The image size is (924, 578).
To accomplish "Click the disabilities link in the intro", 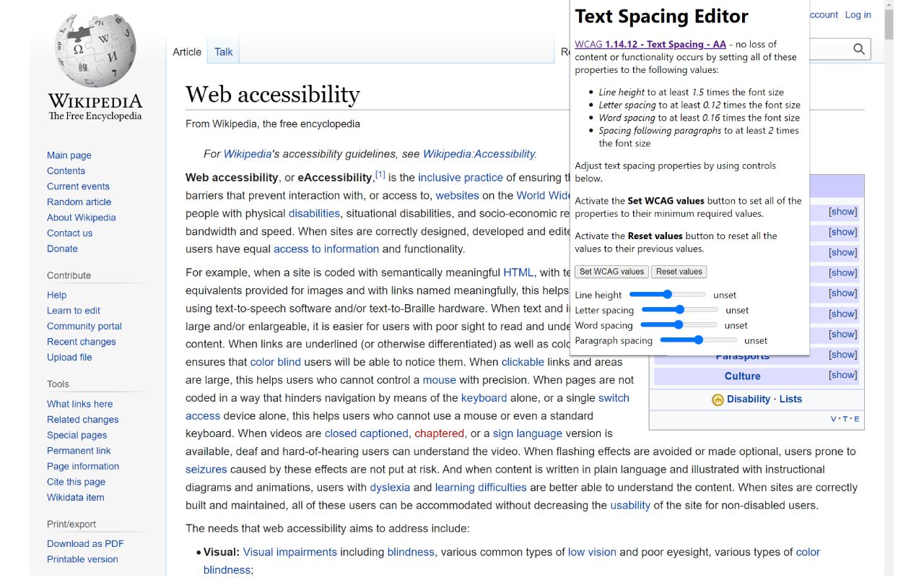I will coord(314,213).
